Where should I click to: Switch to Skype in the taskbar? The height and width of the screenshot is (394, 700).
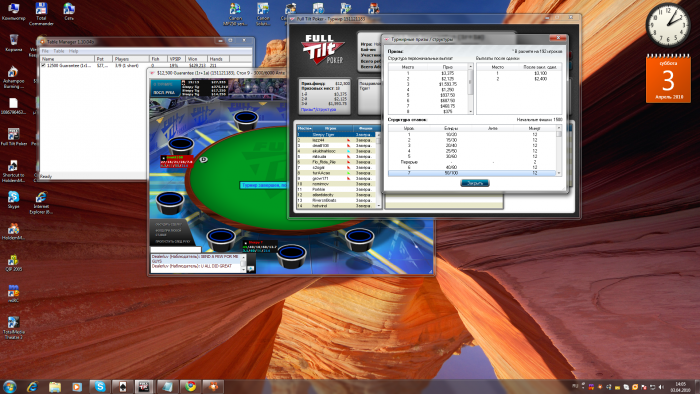coord(100,386)
